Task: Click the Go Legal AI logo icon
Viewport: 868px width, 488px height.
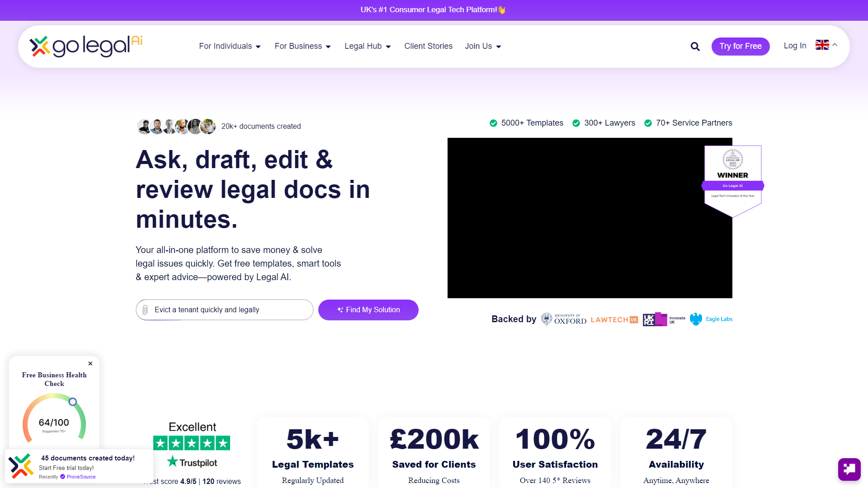Action: click(x=39, y=46)
